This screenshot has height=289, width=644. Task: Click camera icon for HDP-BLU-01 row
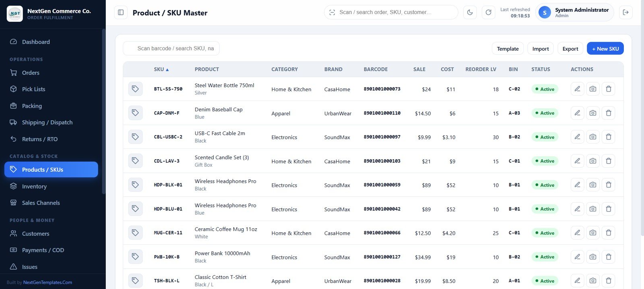(x=593, y=209)
